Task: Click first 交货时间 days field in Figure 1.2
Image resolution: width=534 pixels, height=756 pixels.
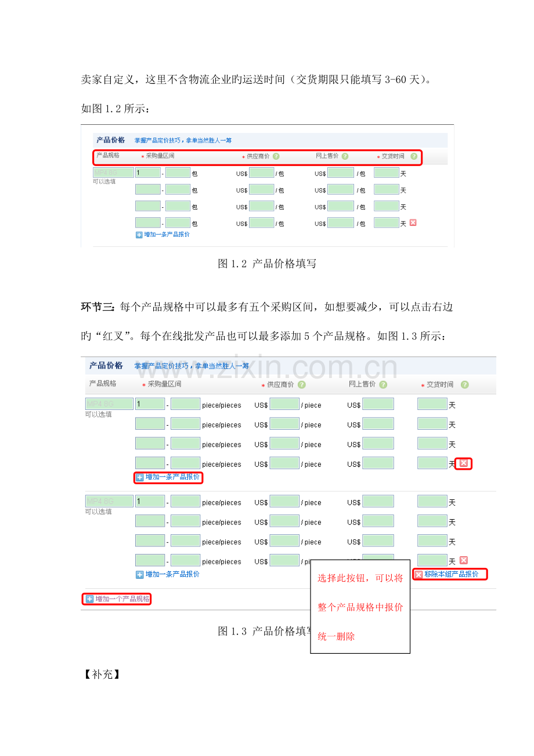Action: point(387,172)
